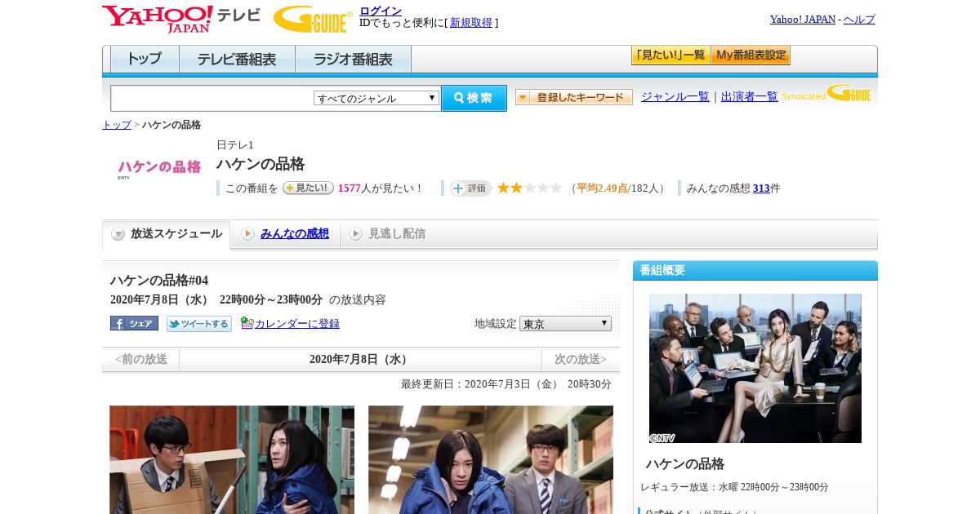Click the 2020年7月8日（水） date bar heading
The height and width of the screenshot is (514, 980).
point(360,359)
